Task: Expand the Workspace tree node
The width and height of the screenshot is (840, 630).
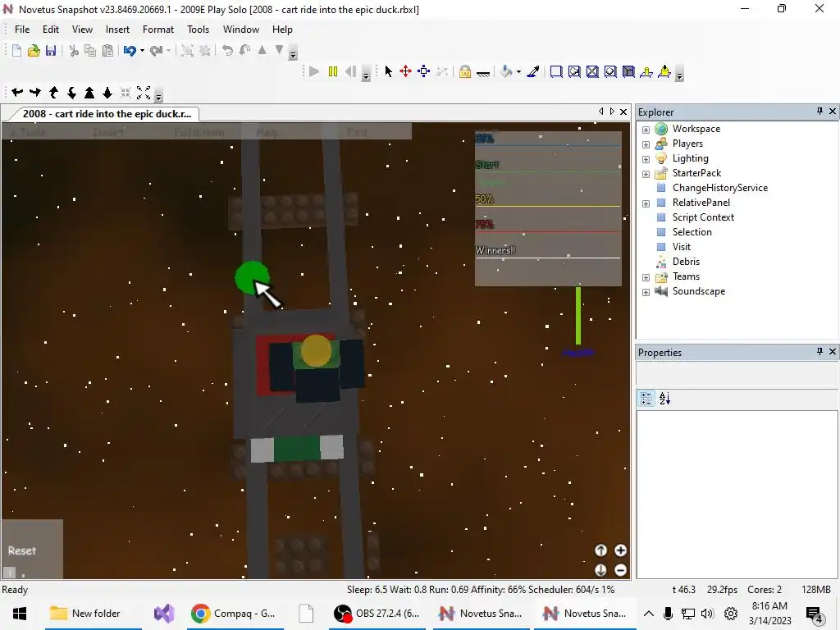Action: pos(646,130)
